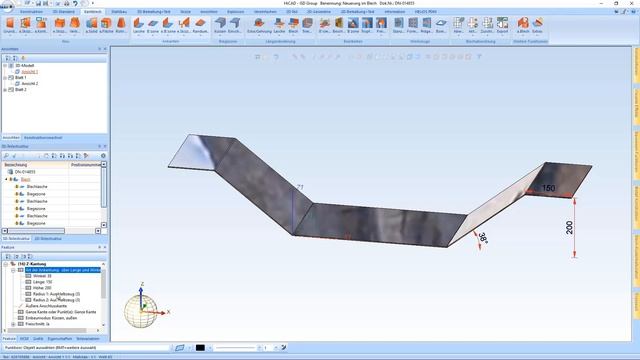Select Ansicht 1 in the views tree
This screenshot has height=360, width=640.
(x=30, y=71)
